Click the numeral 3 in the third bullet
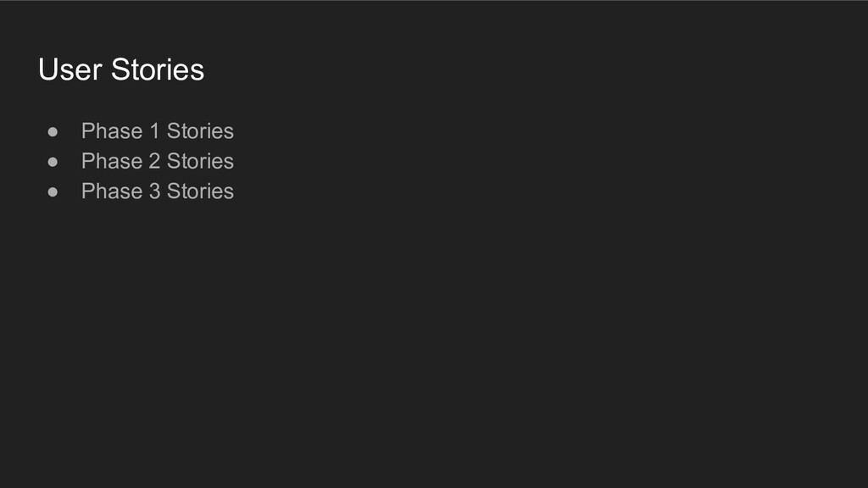 tap(155, 191)
